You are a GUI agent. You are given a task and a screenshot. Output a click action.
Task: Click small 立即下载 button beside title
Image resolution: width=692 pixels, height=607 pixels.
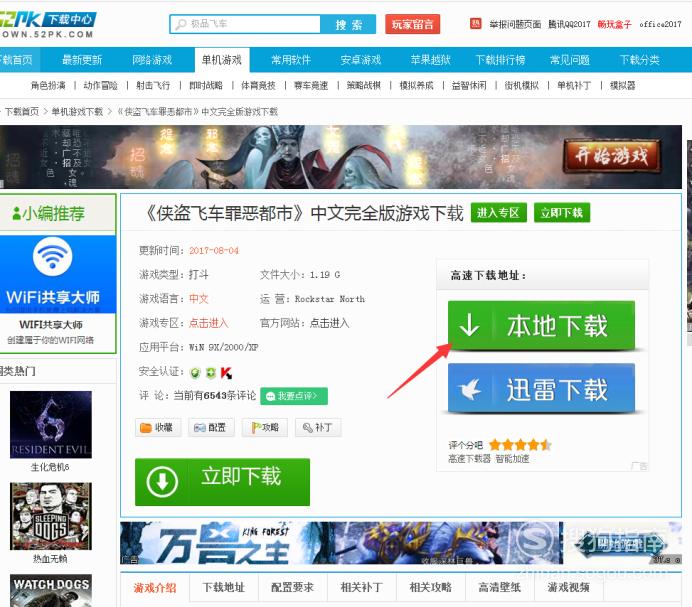pos(562,213)
